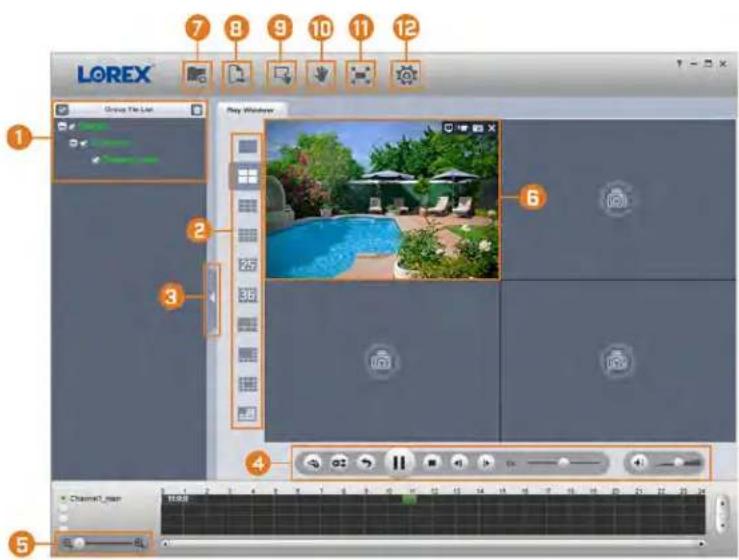Adjust the playback speed slider handle

click(563, 462)
